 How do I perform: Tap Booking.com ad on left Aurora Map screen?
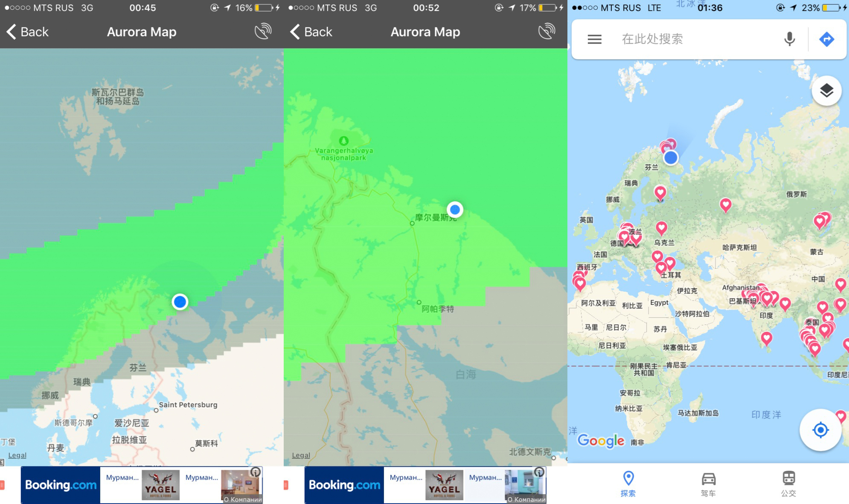click(x=60, y=480)
